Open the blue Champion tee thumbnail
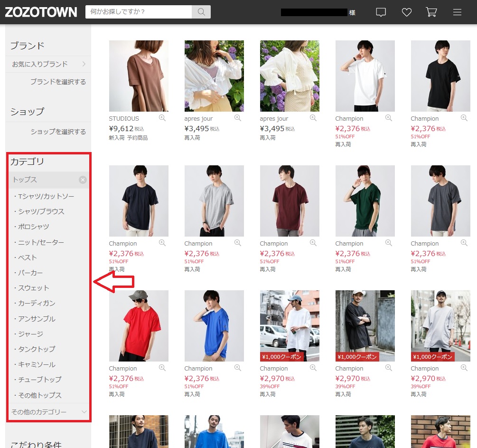Image resolution: width=477 pixels, height=448 pixels. [214, 325]
